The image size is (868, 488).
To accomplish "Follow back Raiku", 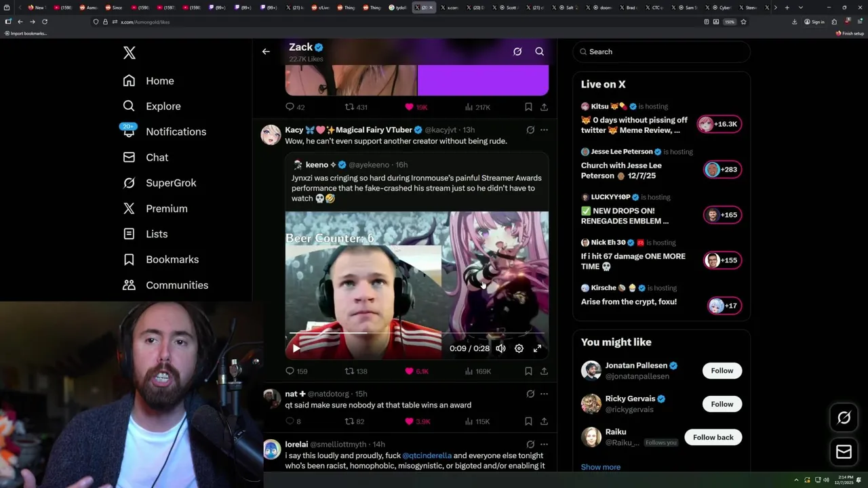I will [x=713, y=437].
